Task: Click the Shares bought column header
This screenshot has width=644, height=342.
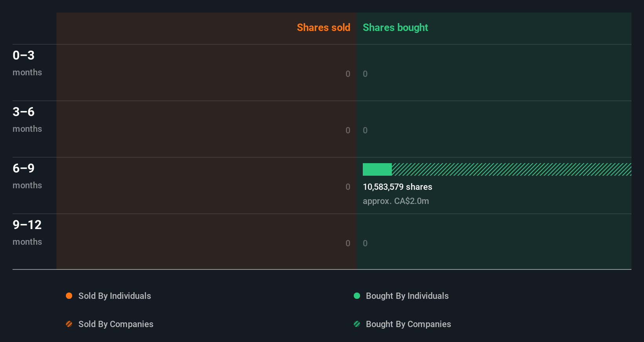Action: pyautogui.click(x=395, y=27)
